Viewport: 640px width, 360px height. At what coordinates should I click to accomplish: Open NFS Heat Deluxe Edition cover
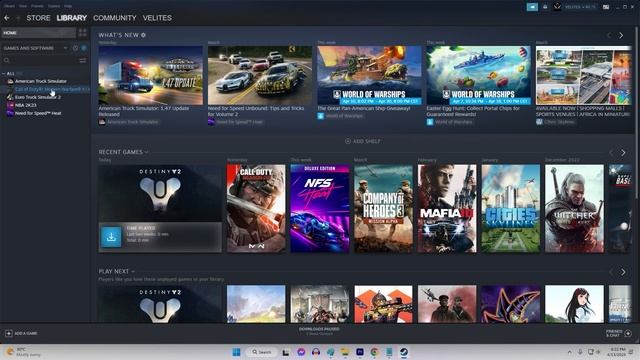point(320,208)
